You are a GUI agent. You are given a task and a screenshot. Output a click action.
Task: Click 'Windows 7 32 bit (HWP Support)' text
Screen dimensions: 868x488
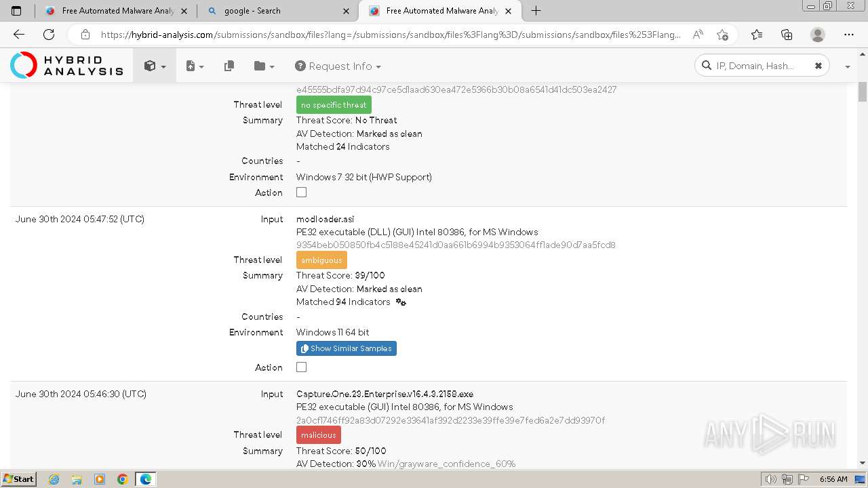pos(364,177)
